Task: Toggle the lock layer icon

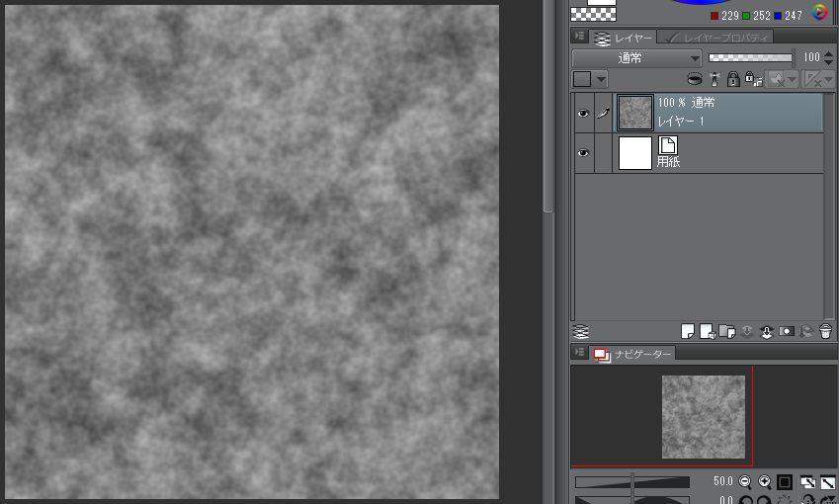Action: pyautogui.click(x=733, y=80)
